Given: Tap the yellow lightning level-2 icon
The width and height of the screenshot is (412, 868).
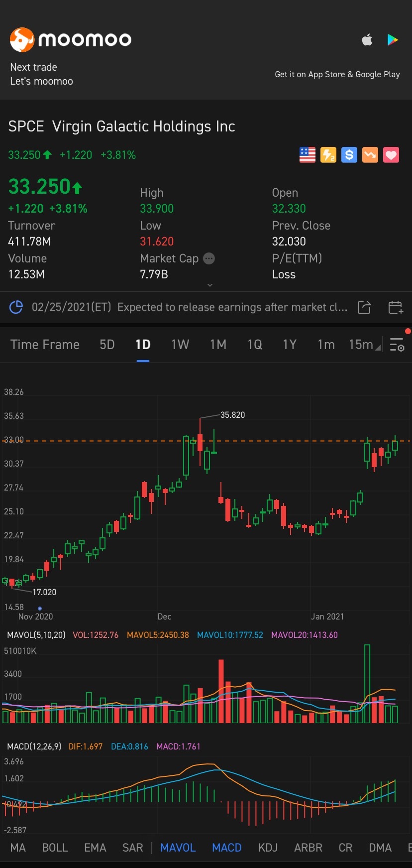Looking at the screenshot, I should coord(328,155).
